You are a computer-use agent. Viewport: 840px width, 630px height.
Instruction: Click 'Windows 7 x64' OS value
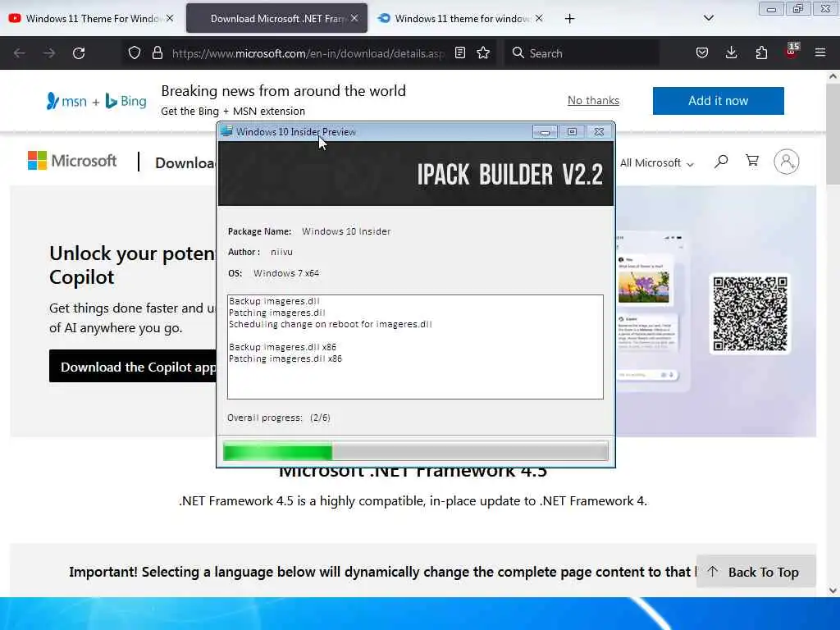click(x=286, y=273)
